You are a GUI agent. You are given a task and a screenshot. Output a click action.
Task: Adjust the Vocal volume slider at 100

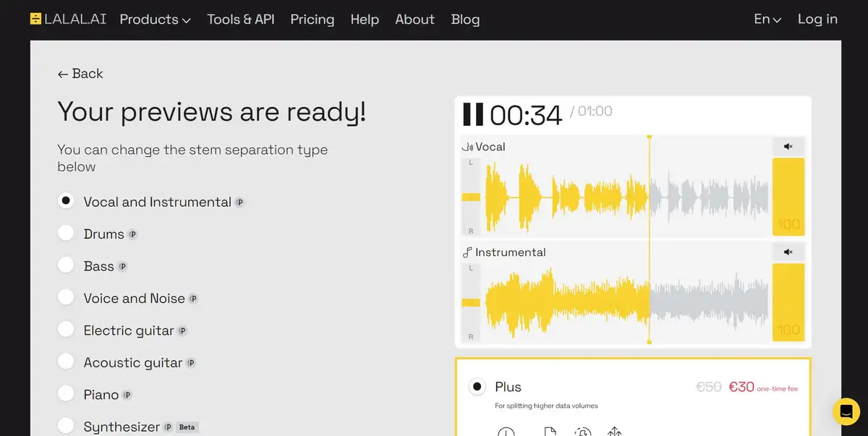tap(788, 197)
